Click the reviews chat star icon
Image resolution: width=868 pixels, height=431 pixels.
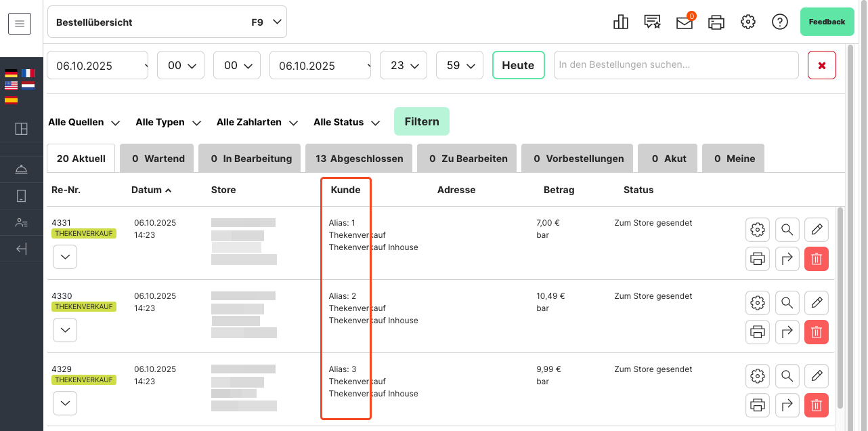652,22
